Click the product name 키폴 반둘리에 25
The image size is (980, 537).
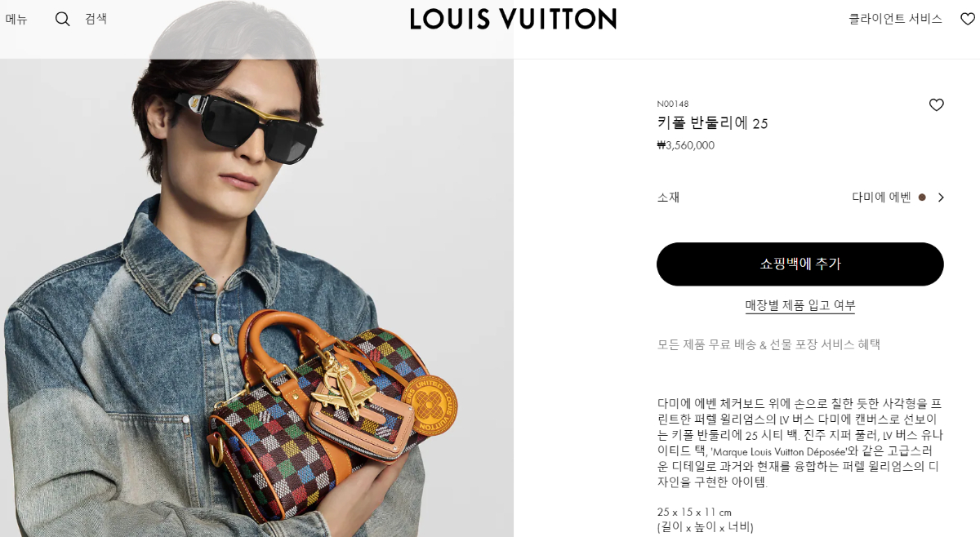point(713,123)
